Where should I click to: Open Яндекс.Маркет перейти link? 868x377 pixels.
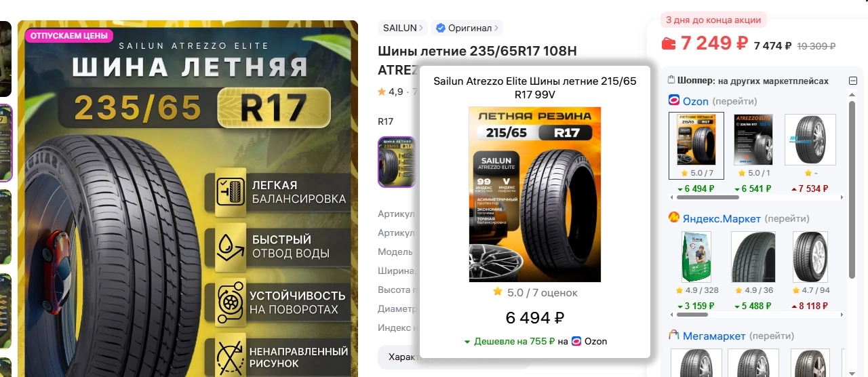click(x=787, y=218)
